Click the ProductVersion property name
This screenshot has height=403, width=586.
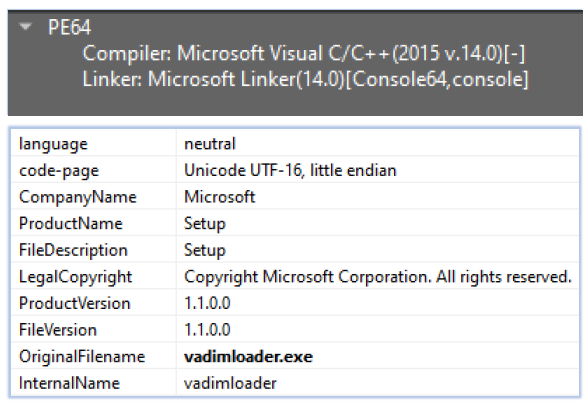click(x=74, y=303)
